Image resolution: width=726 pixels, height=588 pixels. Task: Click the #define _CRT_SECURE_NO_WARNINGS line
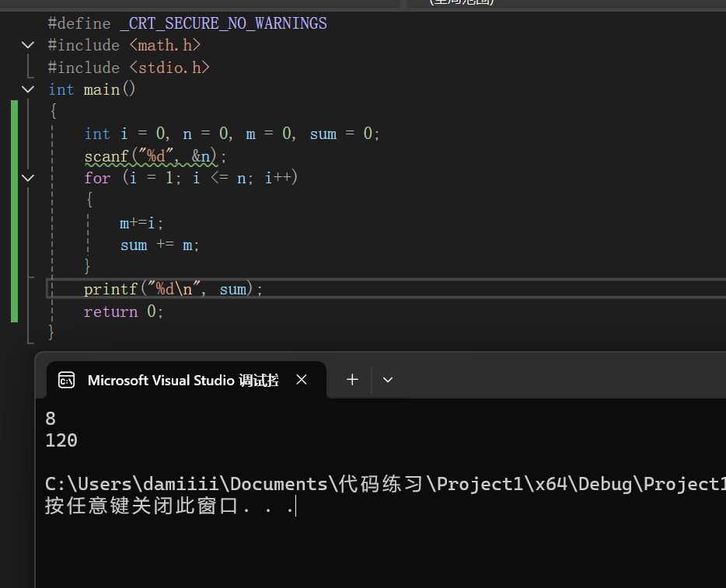(x=187, y=23)
